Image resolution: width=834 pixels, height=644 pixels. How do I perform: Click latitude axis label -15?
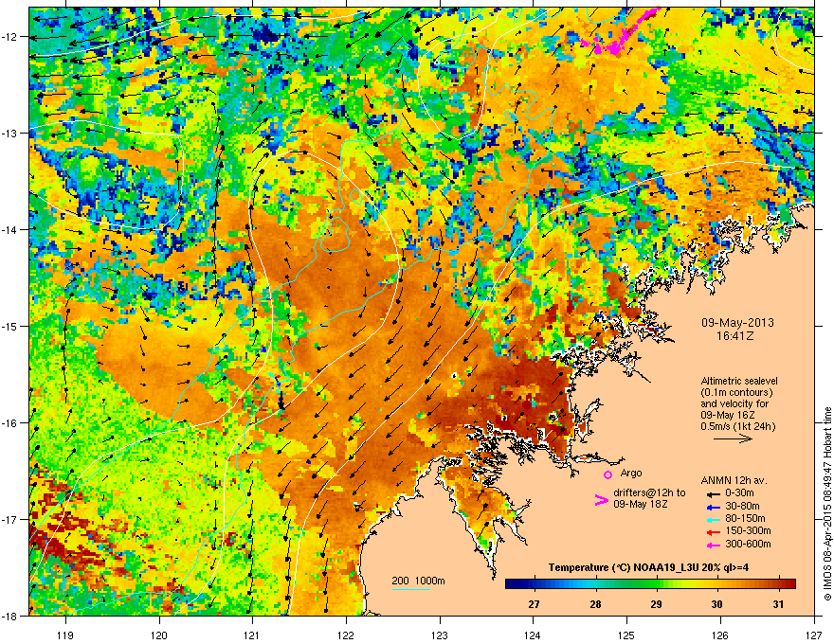click(10, 326)
